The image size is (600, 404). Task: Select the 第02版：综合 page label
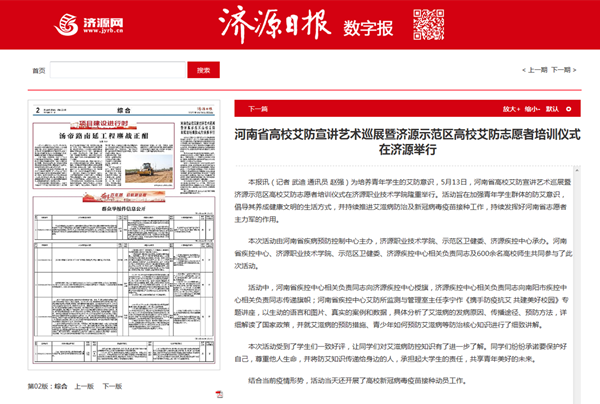click(x=47, y=386)
